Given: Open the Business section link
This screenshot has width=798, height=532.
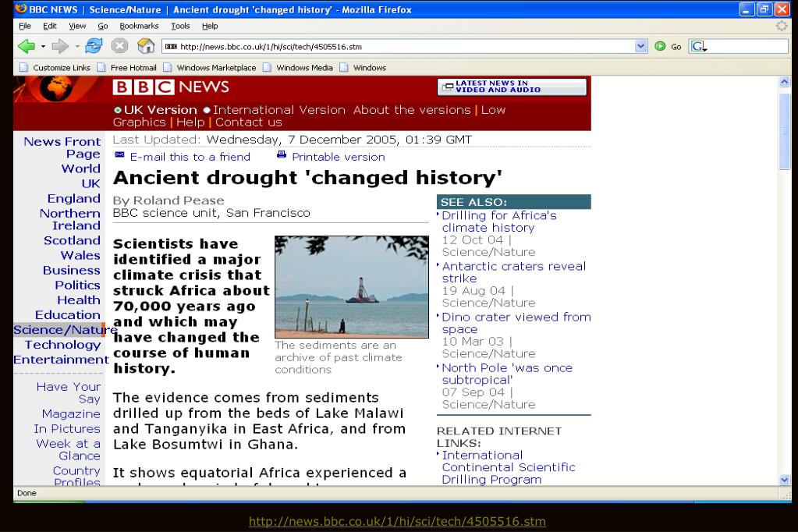Looking at the screenshot, I should (x=71, y=271).
